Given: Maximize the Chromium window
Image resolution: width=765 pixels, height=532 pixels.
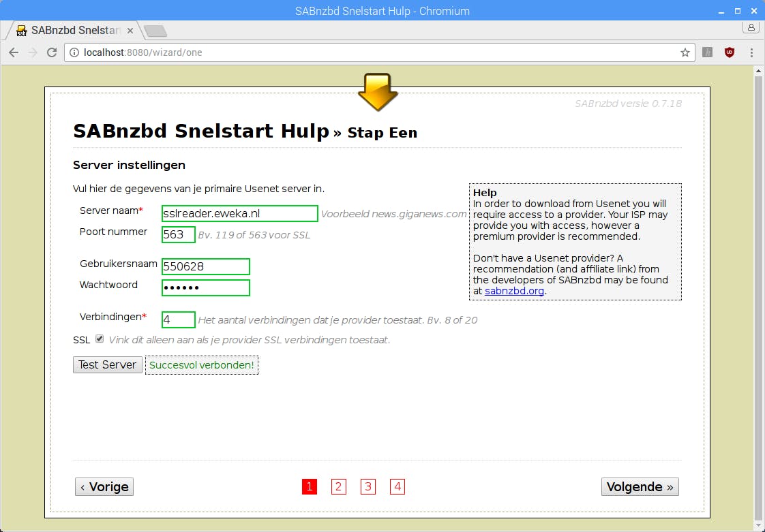Looking at the screenshot, I should click(x=738, y=11).
